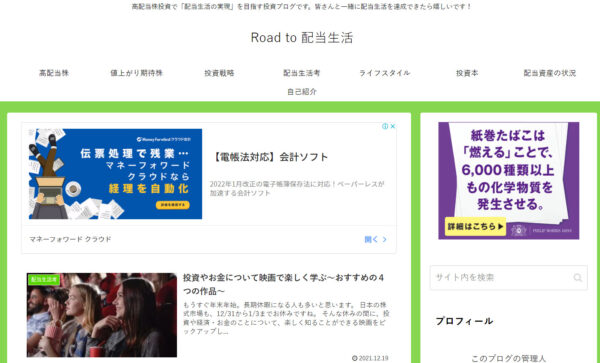Open the 配当生活考 menu item

(302, 73)
